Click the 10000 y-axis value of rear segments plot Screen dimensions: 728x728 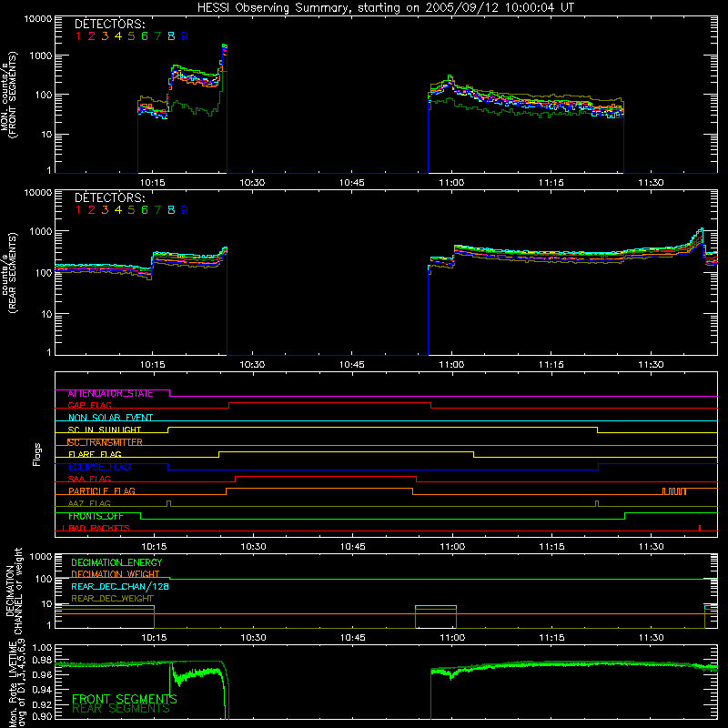[38, 192]
